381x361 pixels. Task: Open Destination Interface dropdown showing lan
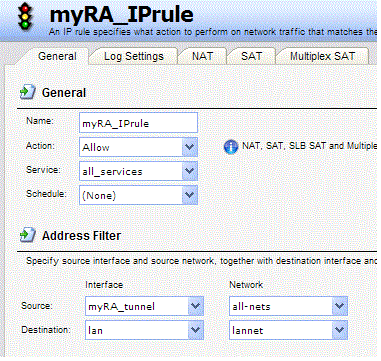[x=144, y=330]
